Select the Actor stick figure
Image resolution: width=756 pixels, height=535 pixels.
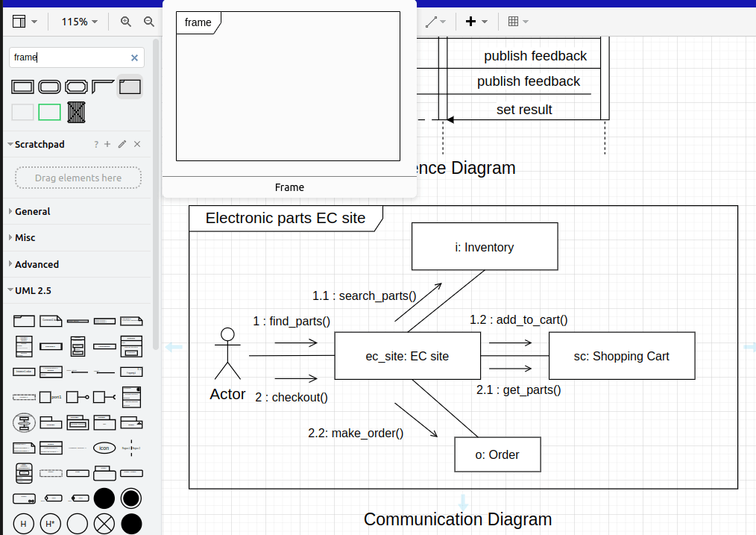(227, 354)
